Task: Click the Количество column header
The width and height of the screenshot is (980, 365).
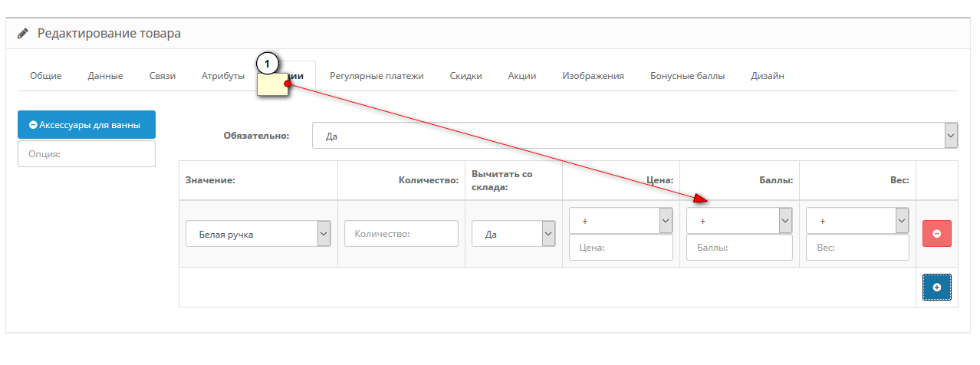Action: 428,181
